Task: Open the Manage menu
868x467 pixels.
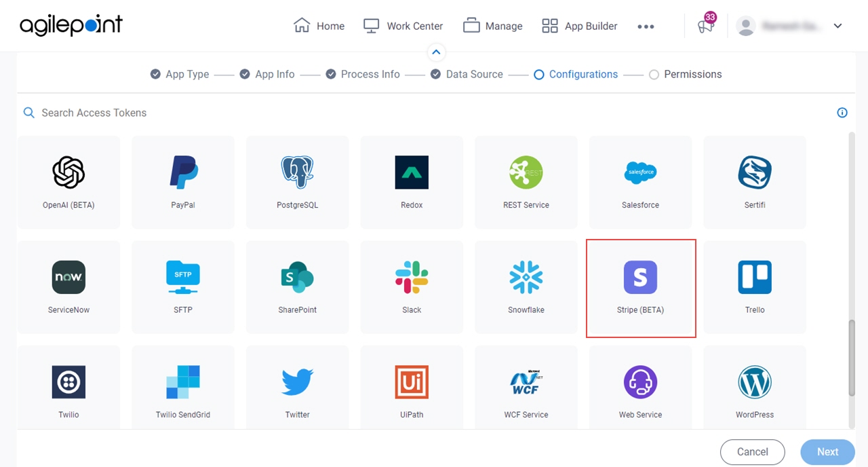Action: click(492, 26)
